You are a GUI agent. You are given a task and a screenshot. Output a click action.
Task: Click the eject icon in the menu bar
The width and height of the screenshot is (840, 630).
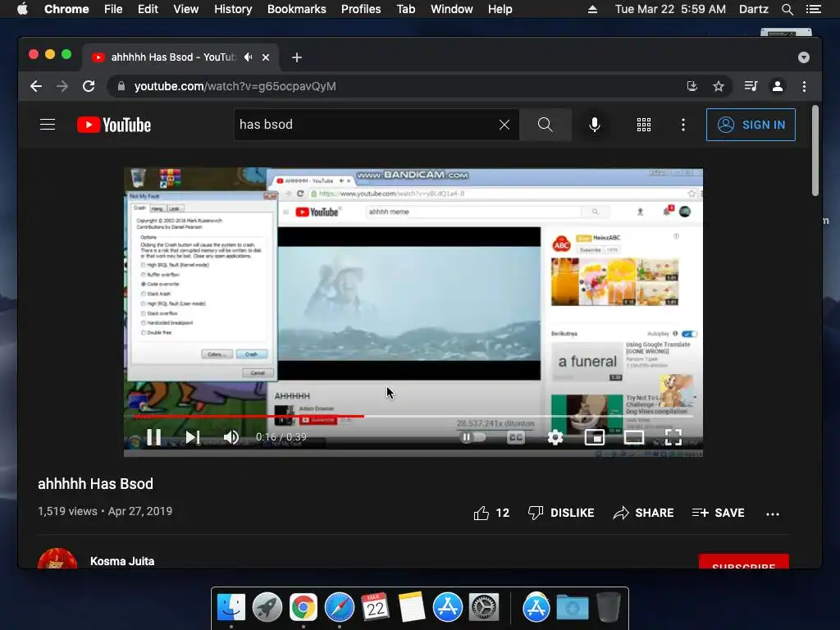592,9
